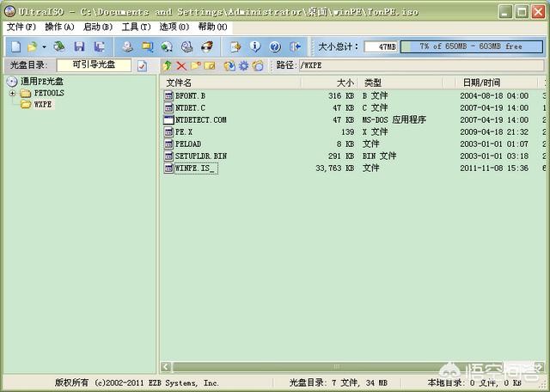Click the icon right of the blue gear

coord(258,65)
